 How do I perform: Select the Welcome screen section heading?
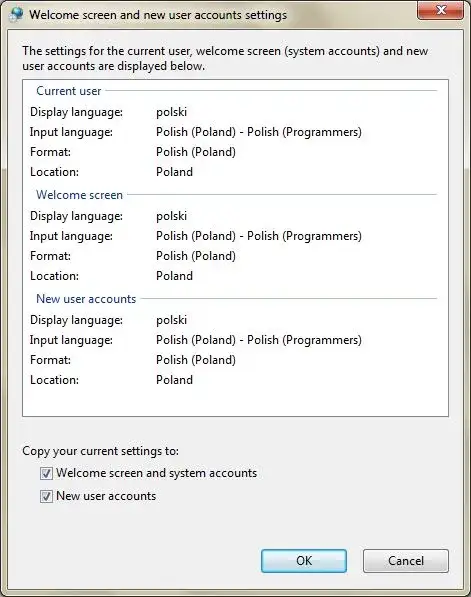79,195
